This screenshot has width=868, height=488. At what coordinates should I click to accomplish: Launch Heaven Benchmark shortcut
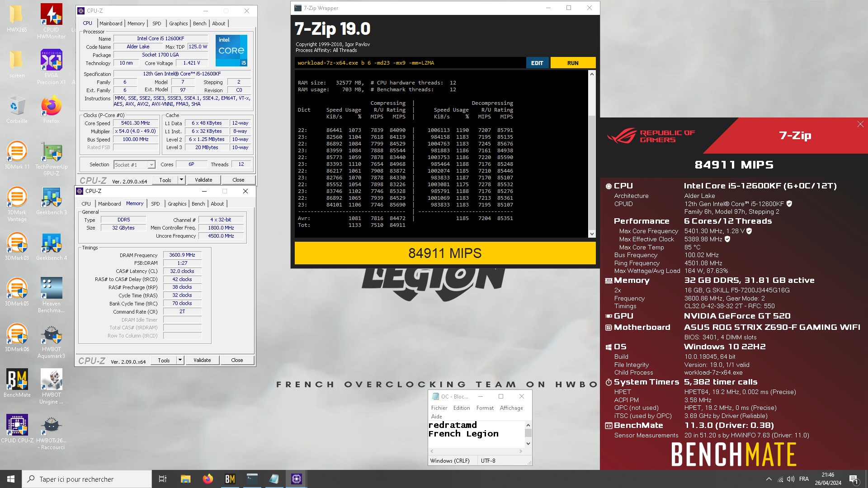tap(51, 295)
